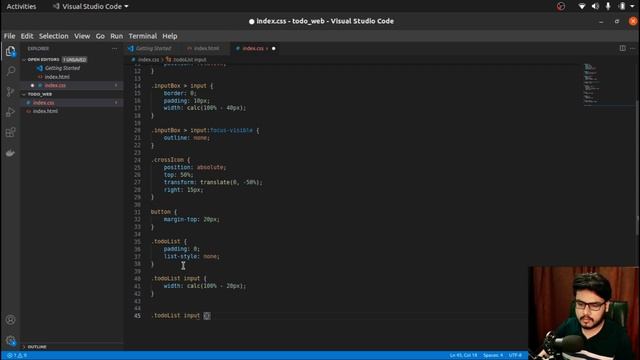Screen dimensions: 640x360
Task: Click 'list-style: none;' on line 37
Action: (x=191, y=257)
